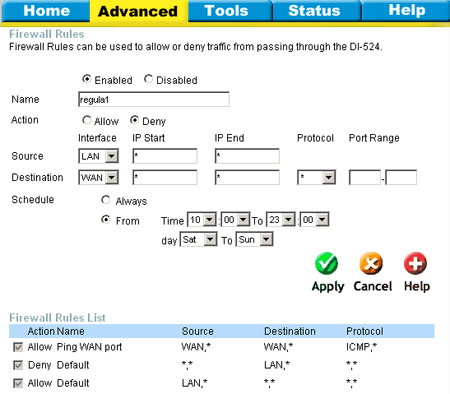Click the Help label under the red icon

(417, 286)
